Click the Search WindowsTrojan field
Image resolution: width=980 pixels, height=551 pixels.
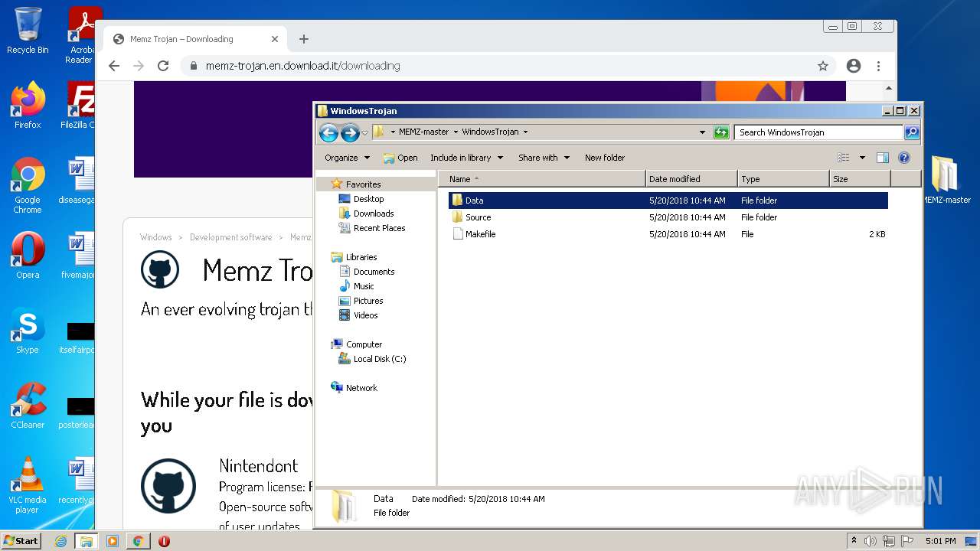click(818, 132)
